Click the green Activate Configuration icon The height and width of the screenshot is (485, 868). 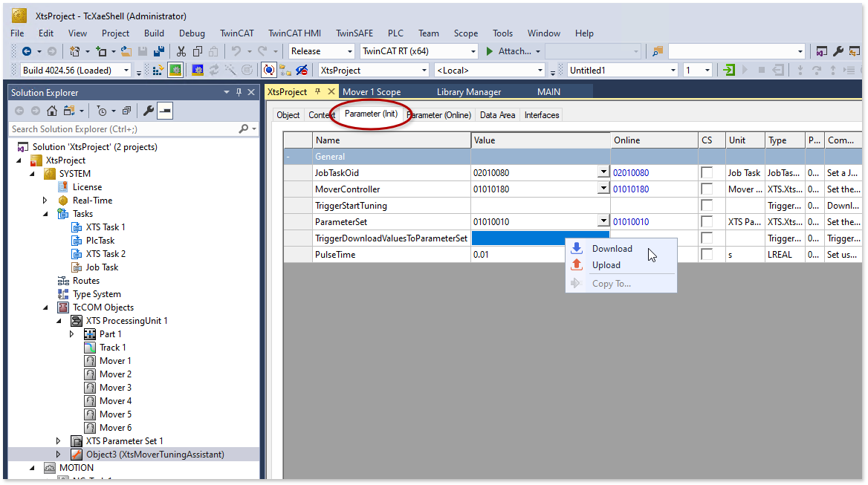(x=175, y=71)
